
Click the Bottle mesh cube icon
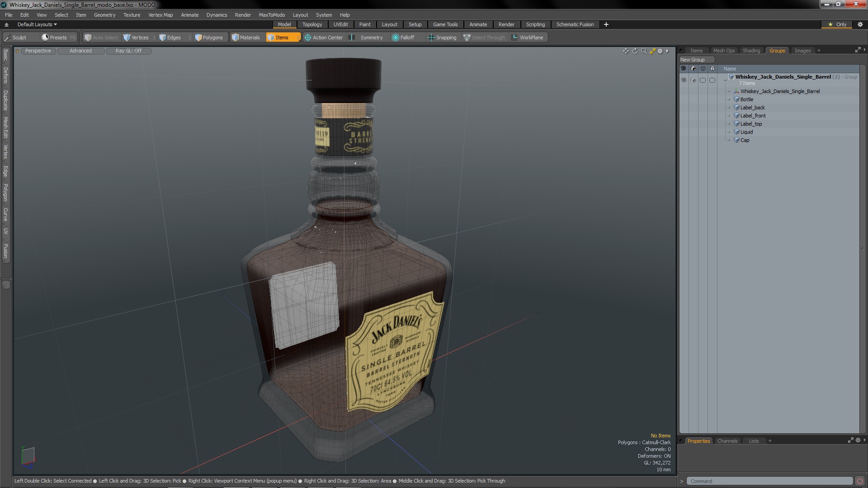[x=736, y=99]
